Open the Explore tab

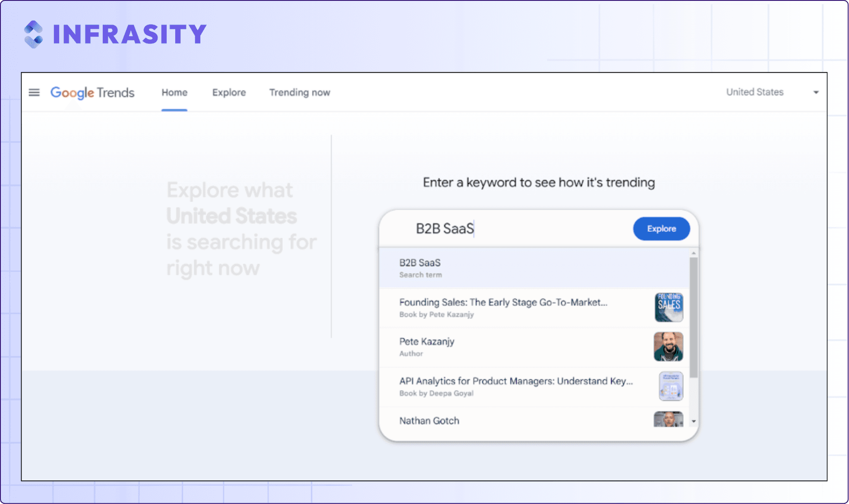click(x=229, y=92)
